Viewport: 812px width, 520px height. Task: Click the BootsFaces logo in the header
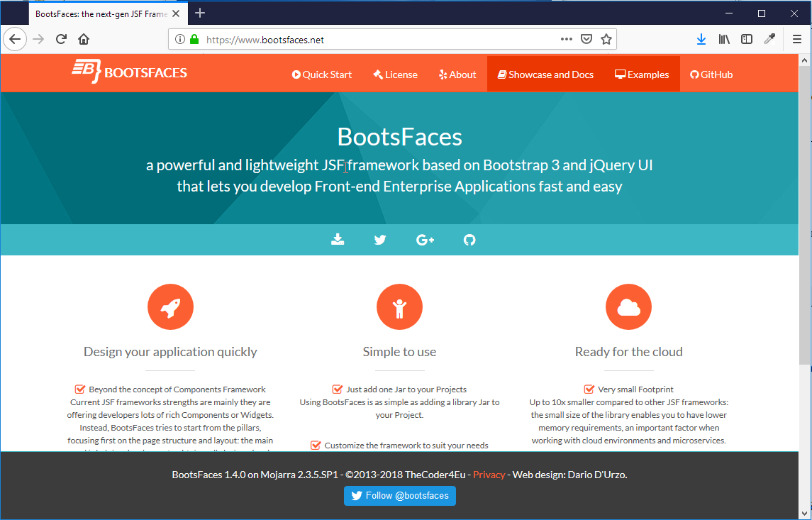tap(130, 72)
